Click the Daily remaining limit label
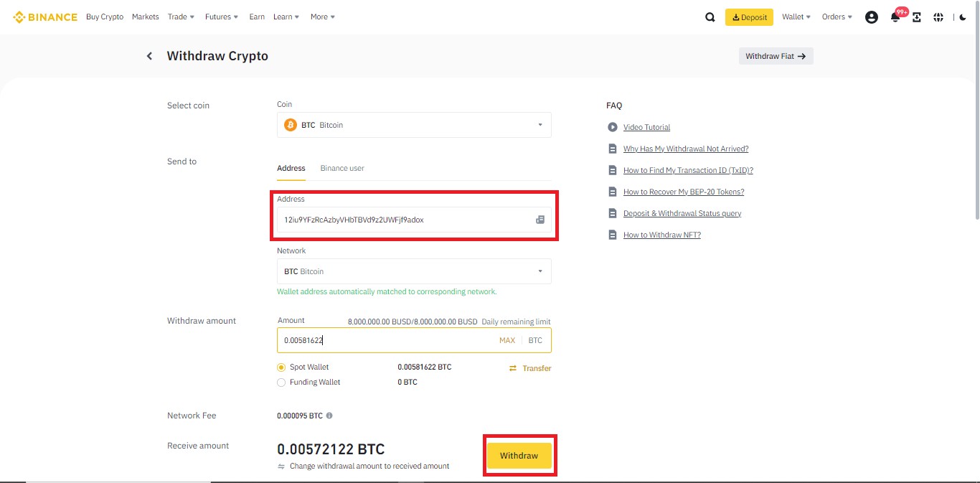Viewport: 980px width, 483px height. point(517,322)
